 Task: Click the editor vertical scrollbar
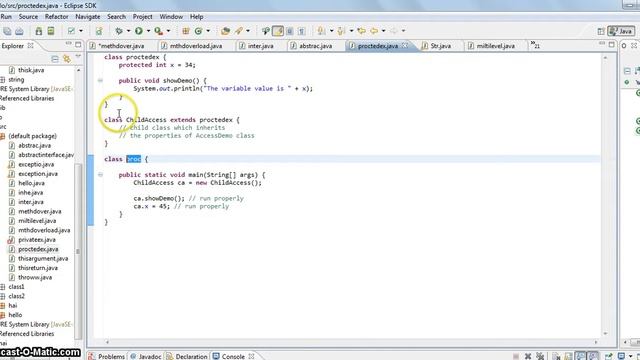tap(605, 196)
